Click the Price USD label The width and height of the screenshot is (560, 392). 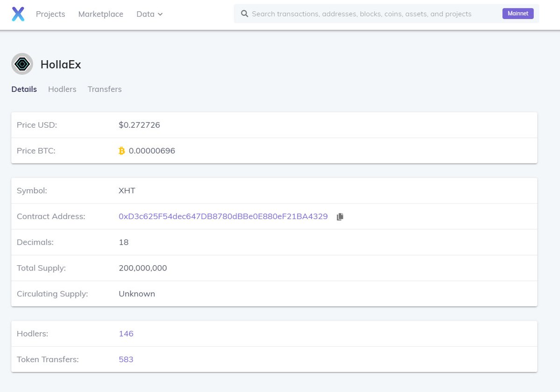point(37,125)
